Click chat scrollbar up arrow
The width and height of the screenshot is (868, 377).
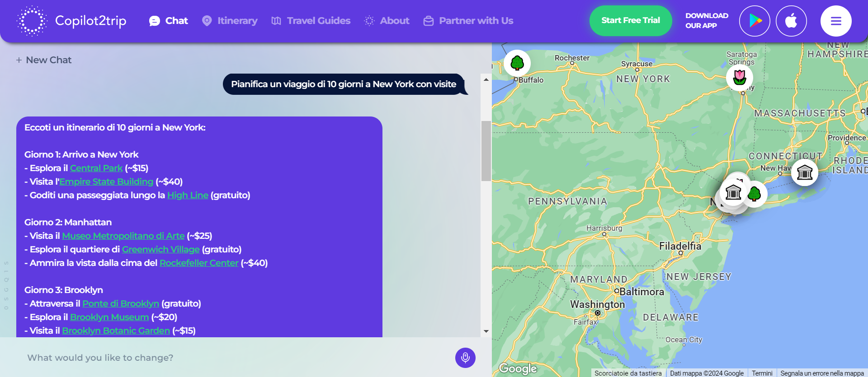coord(486,79)
